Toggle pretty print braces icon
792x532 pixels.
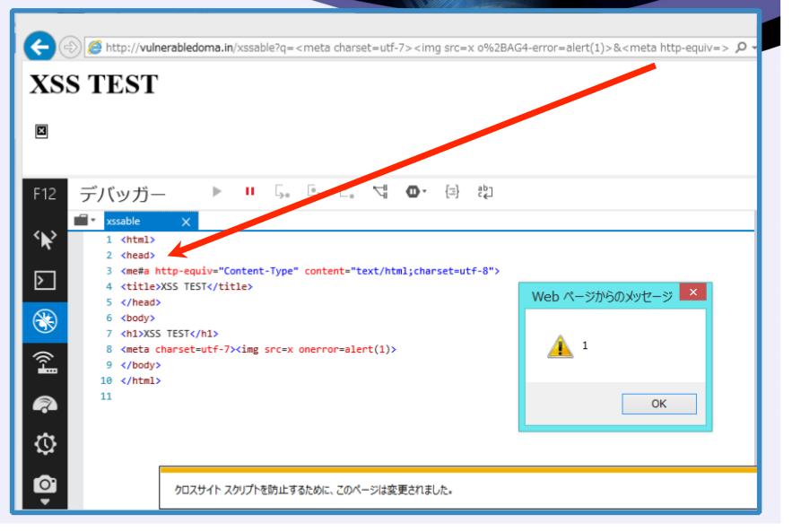point(451,192)
